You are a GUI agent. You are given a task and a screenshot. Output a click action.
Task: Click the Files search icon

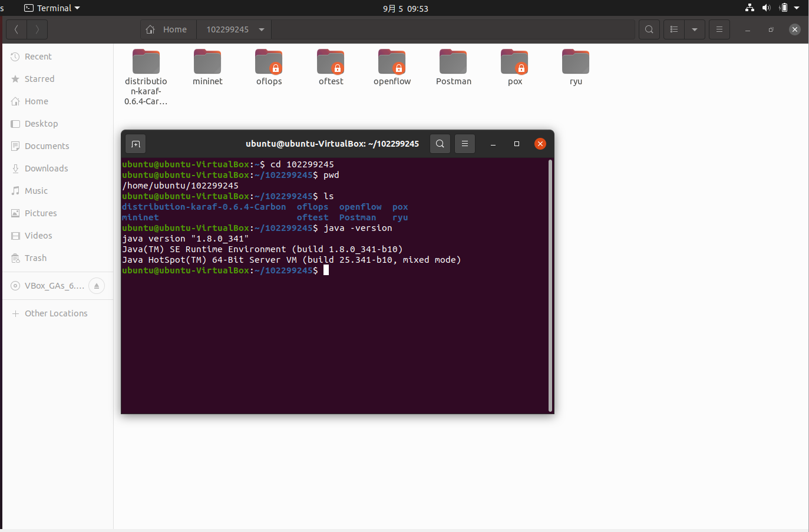pyautogui.click(x=649, y=29)
